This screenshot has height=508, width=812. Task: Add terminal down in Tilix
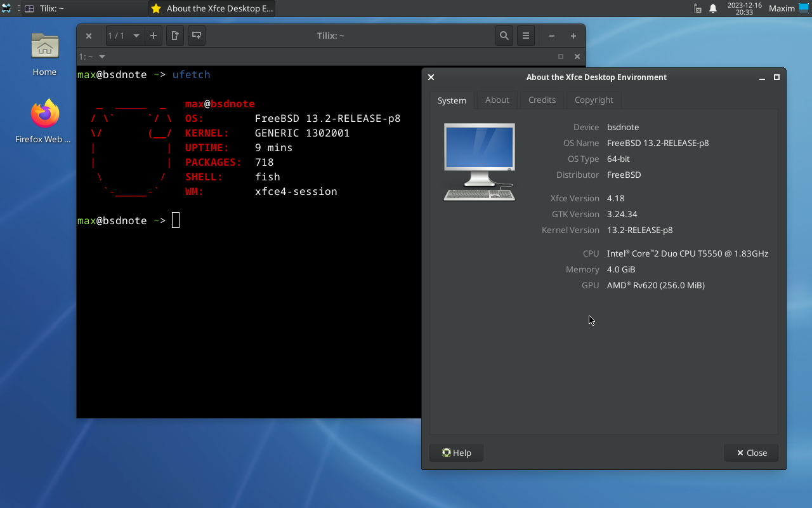point(197,36)
